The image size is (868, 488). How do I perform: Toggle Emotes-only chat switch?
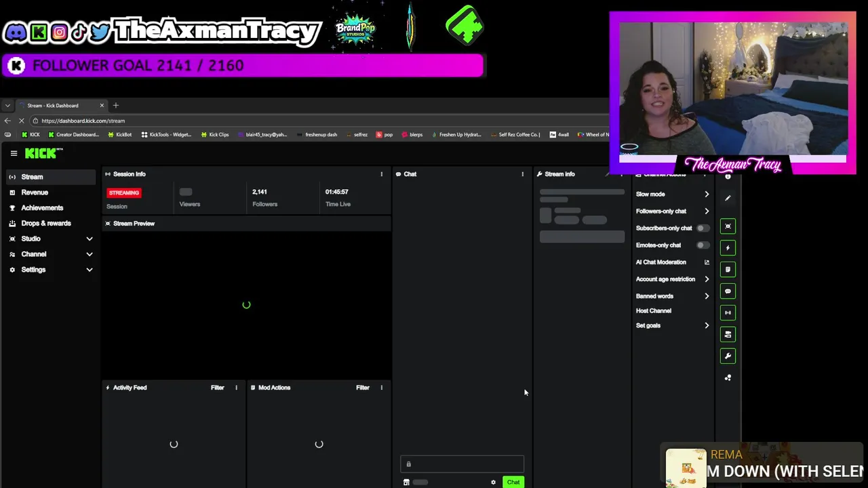click(x=703, y=245)
